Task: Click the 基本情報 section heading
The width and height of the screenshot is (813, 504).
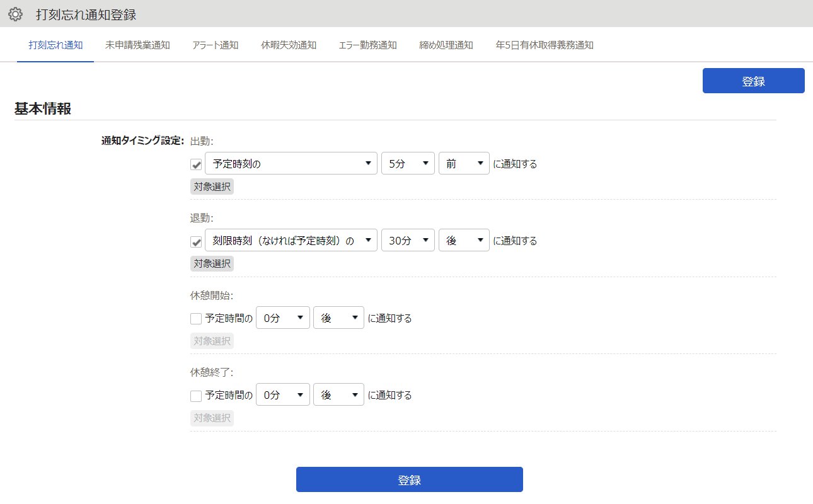Action: pos(43,108)
